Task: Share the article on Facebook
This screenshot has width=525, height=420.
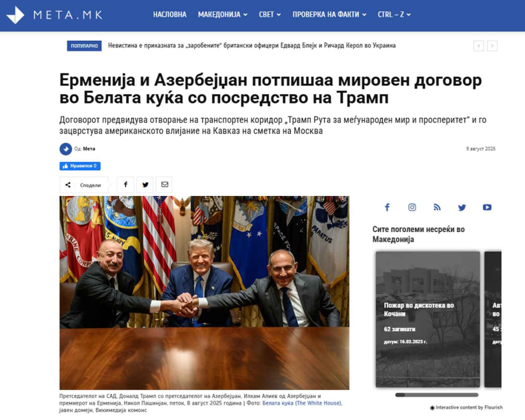Action: [125, 185]
